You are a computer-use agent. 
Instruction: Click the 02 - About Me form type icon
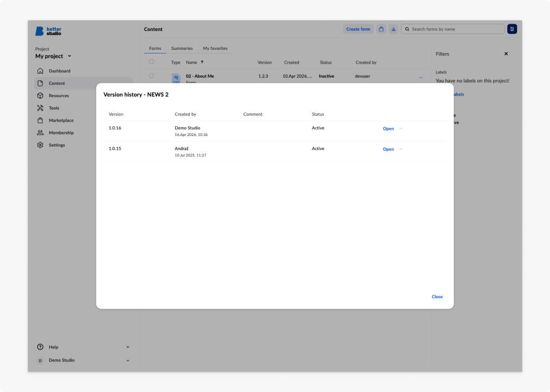pyautogui.click(x=176, y=78)
